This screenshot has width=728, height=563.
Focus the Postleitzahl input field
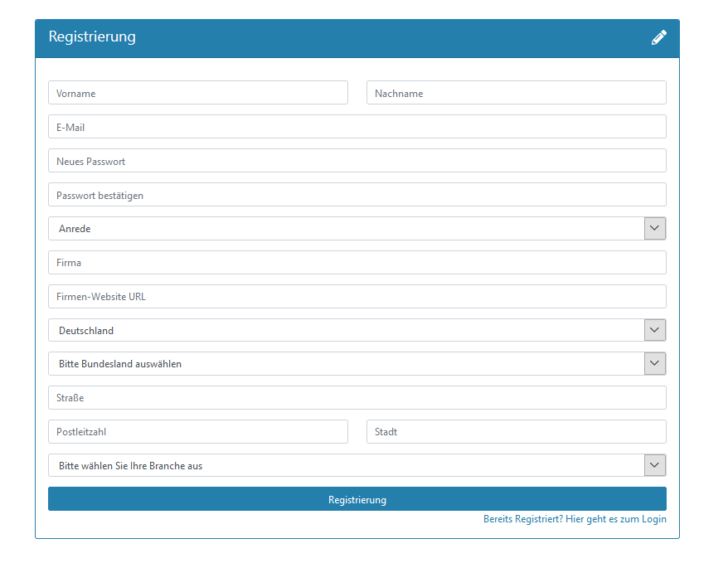point(198,432)
